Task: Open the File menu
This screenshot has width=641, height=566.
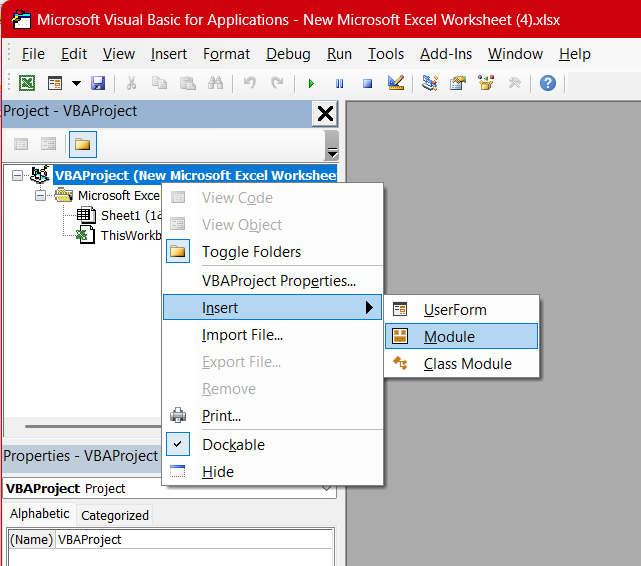Action: 33,54
